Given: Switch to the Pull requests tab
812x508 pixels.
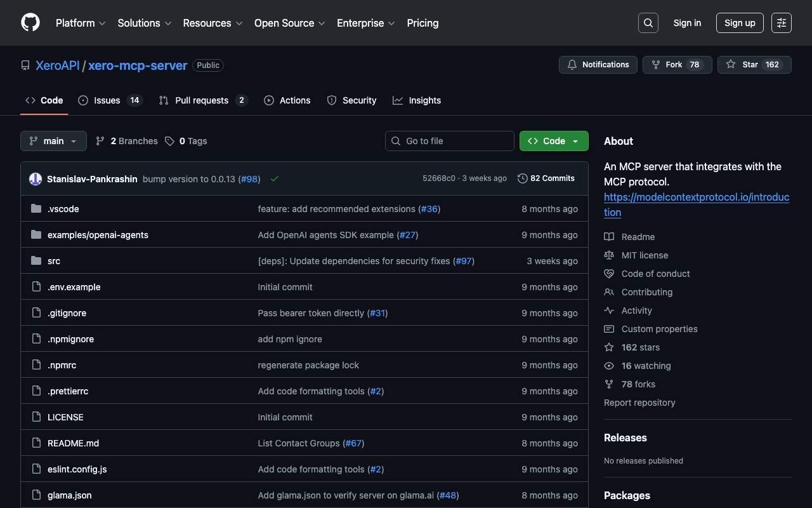Looking at the screenshot, I should coord(202,100).
